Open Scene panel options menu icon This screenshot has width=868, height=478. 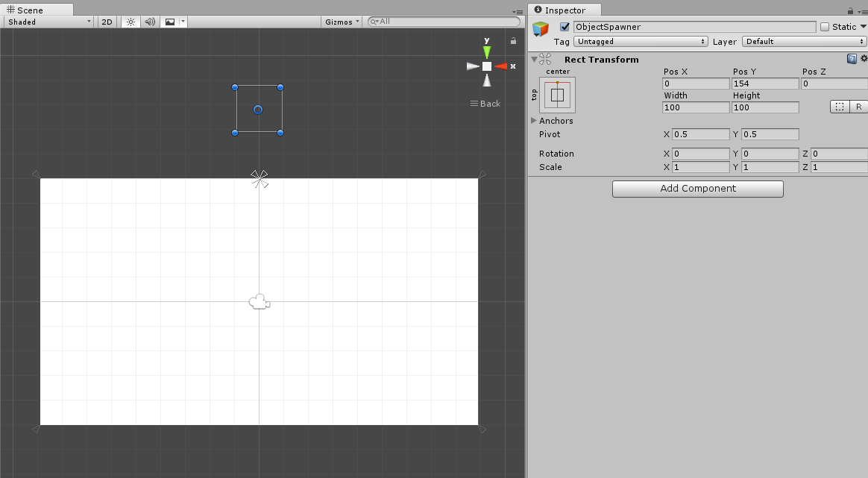517,12
